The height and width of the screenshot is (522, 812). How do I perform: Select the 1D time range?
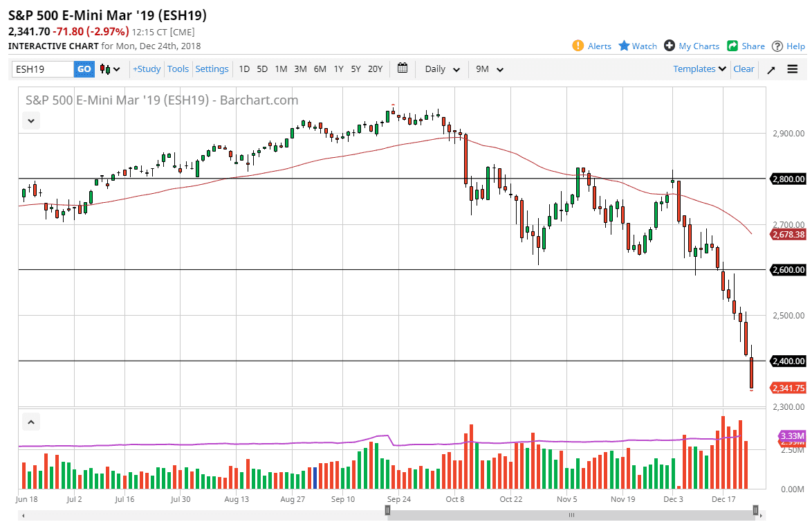[x=244, y=69]
